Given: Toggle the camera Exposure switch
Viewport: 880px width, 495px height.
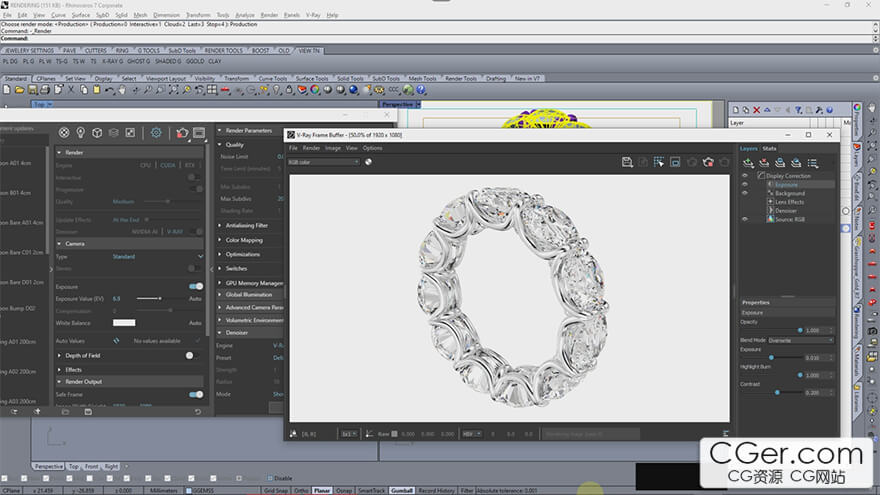Looking at the screenshot, I should [x=196, y=286].
